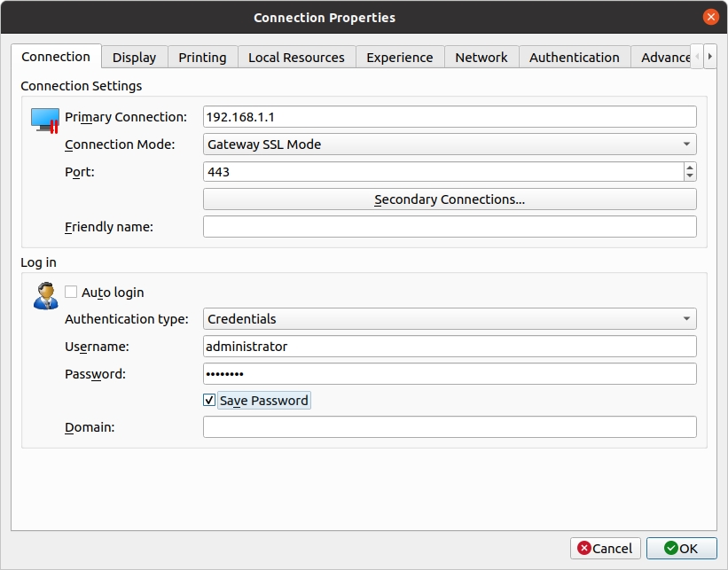Focus the Friendly name text field
The width and height of the screenshot is (728, 570).
click(x=450, y=227)
